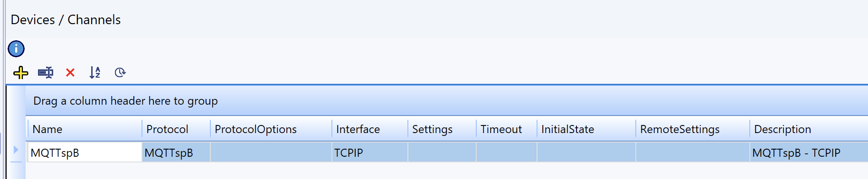Click the clock refresh icon

point(120,72)
